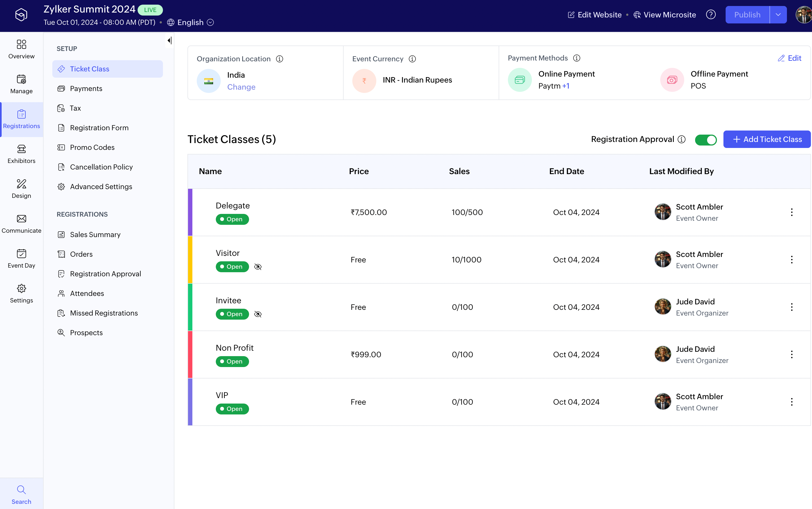Click the Design pencil-ruler icon
This screenshot has height=509, width=812.
[x=21, y=184]
